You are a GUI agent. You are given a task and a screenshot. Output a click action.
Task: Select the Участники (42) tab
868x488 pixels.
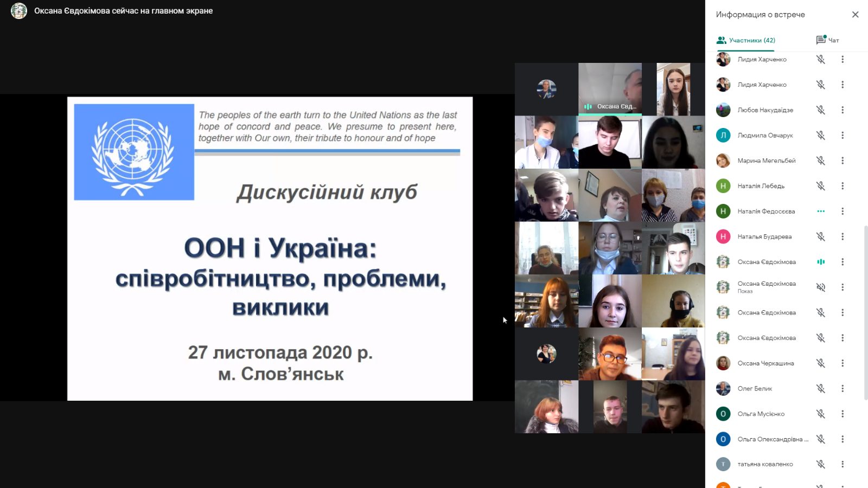(746, 40)
